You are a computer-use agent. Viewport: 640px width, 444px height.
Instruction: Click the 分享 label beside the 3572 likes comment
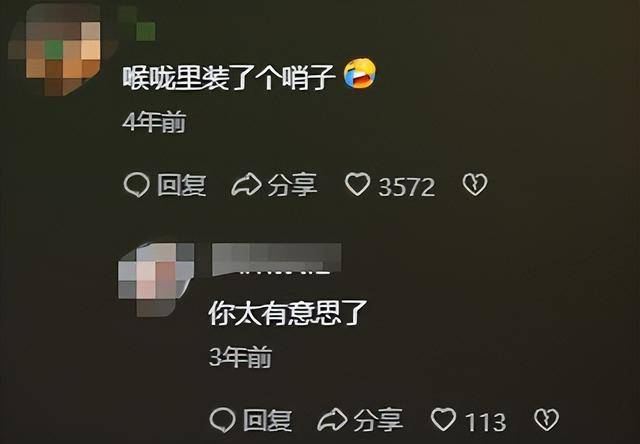pos(292,185)
